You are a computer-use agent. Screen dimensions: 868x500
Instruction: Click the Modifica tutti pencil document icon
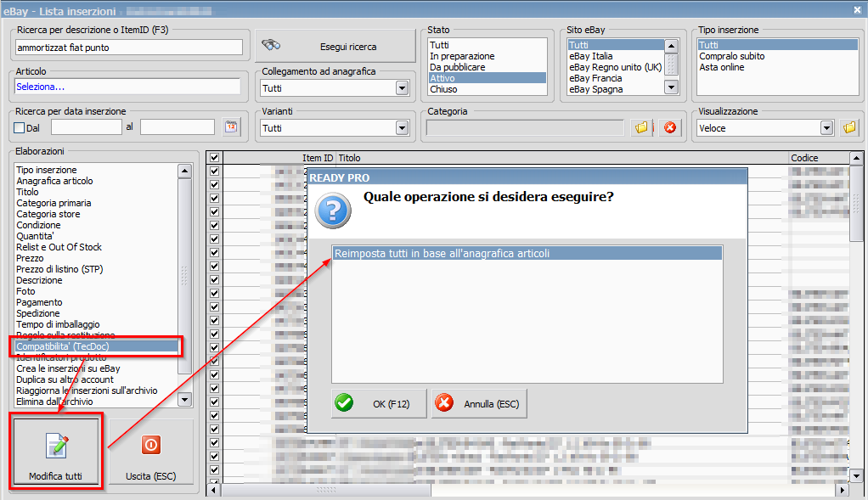(56, 446)
